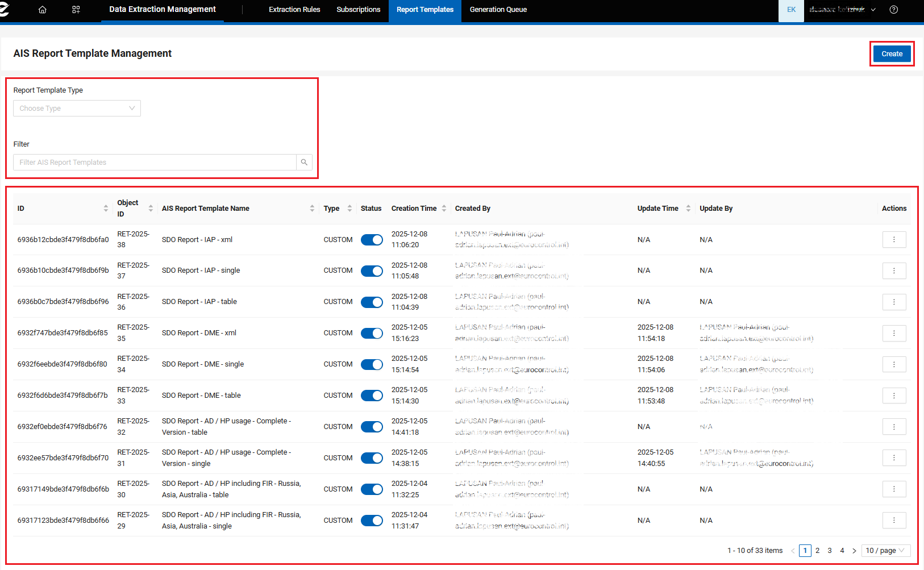924x570 pixels.
Task: Open actions menu for row RET-2025-32
Action: pyautogui.click(x=894, y=427)
